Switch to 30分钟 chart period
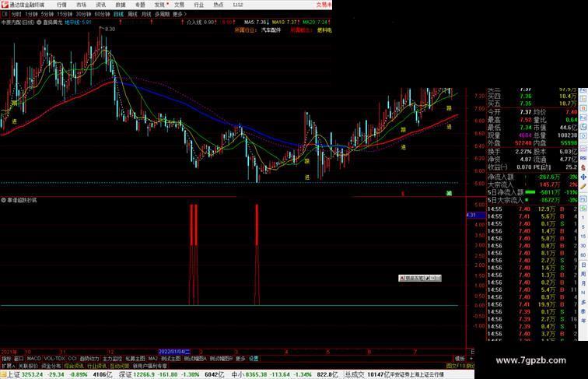 pyautogui.click(x=83, y=14)
